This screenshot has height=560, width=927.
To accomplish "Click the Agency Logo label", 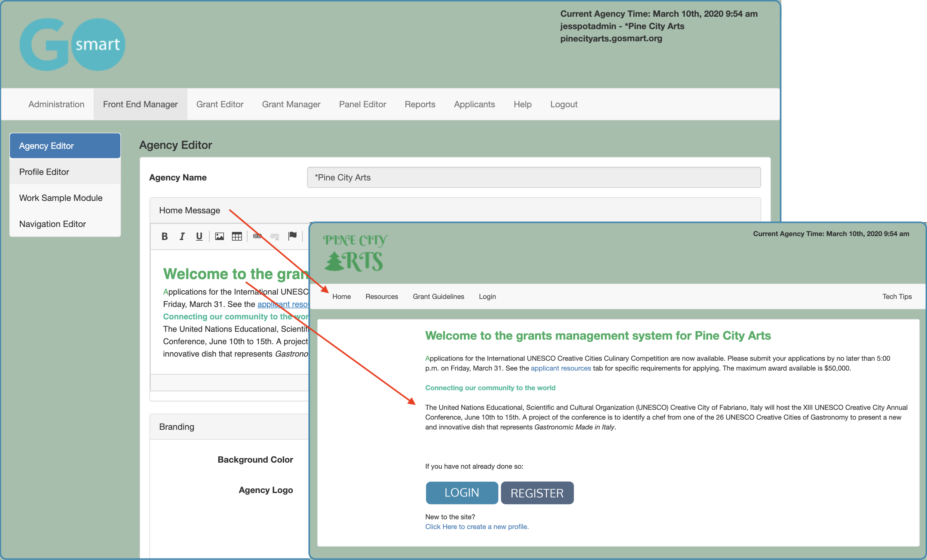I will click(265, 490).
